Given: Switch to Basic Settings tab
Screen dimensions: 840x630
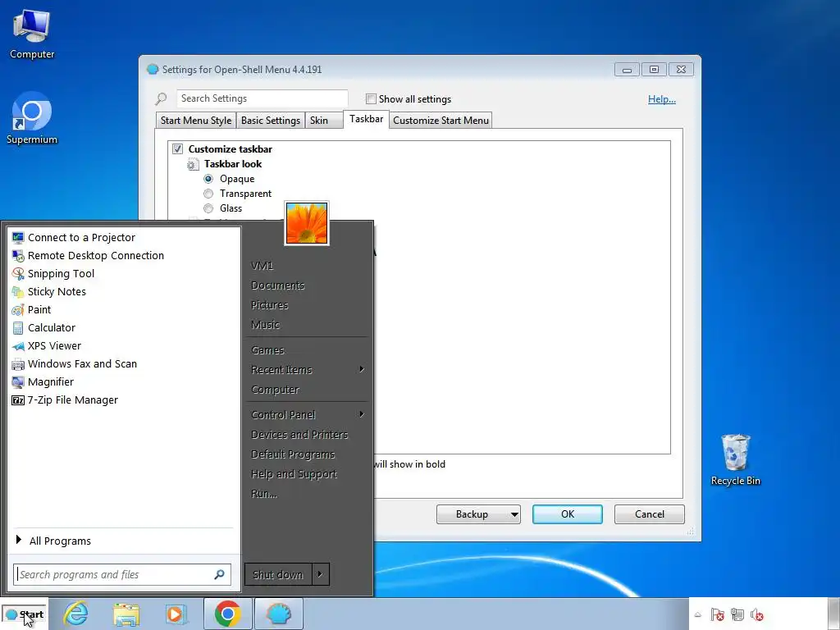Looking at the screenshot, I should 271,120.
